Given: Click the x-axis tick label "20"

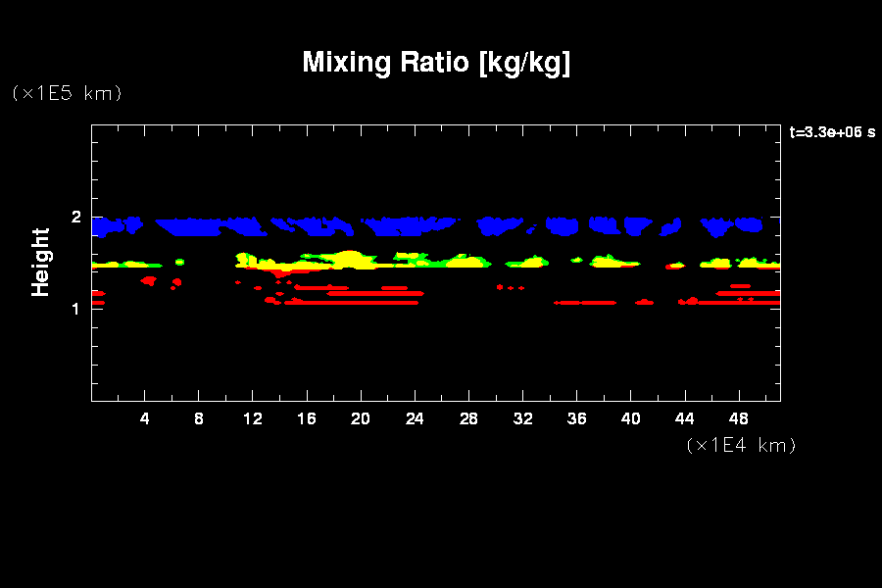Looking at the screenshot, I should point(361,418).
